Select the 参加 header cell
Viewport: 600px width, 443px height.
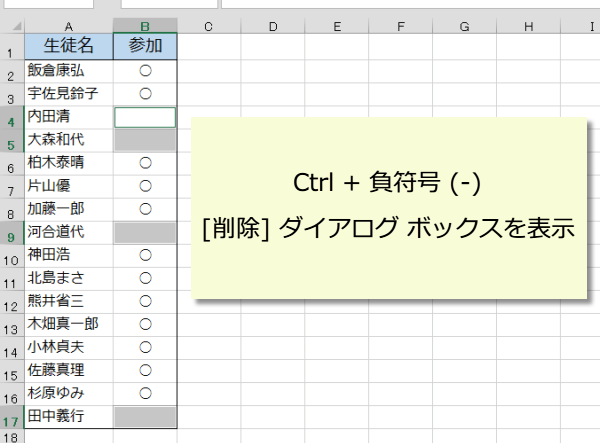click(x=145, y=47)
